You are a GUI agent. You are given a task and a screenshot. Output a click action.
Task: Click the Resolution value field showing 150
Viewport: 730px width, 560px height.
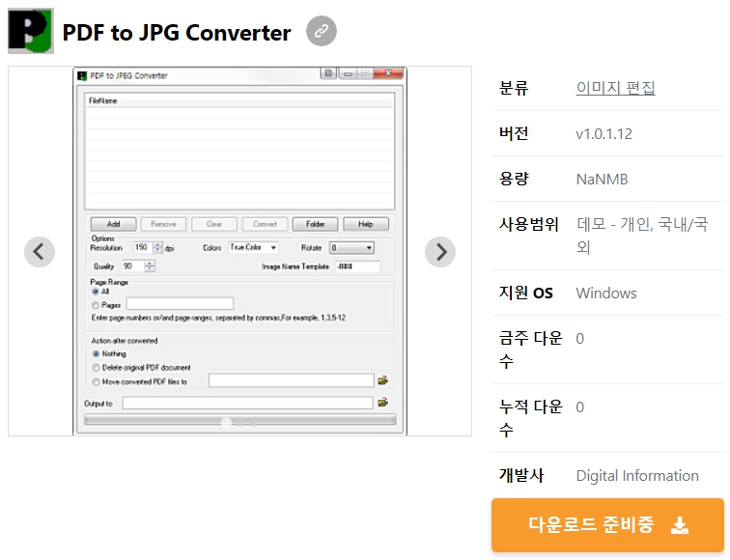143,247
